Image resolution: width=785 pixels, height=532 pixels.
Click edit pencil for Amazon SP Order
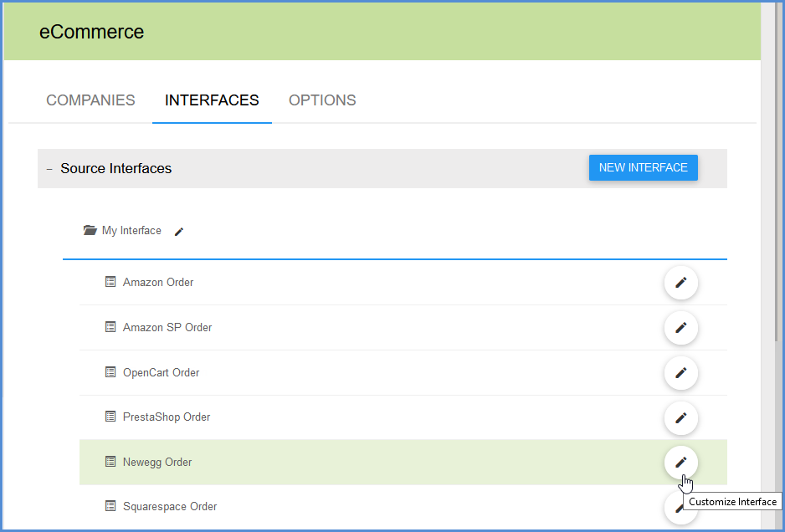(x=680, y=327)
